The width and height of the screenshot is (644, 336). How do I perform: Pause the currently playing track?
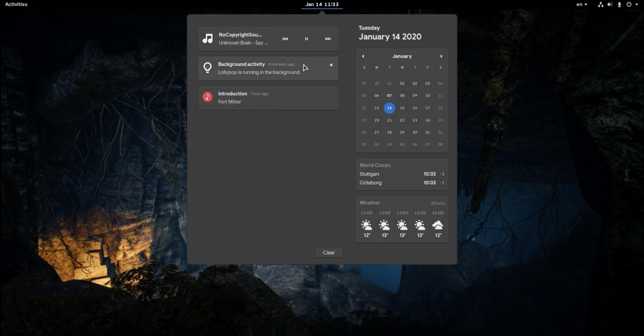pyautogui.click(x=306, y=39)
